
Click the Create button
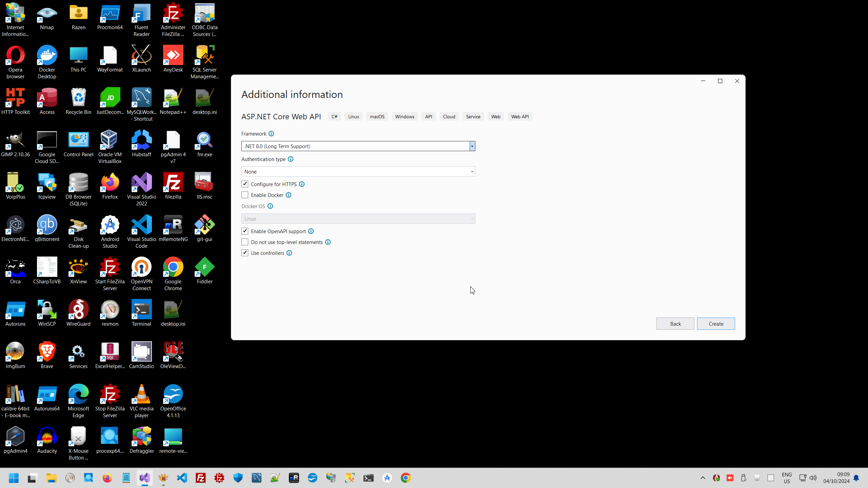coord(716,324)
